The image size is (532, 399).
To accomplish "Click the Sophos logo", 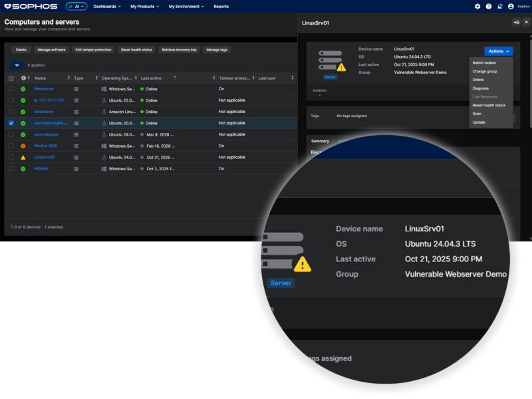I will (31, 7).
